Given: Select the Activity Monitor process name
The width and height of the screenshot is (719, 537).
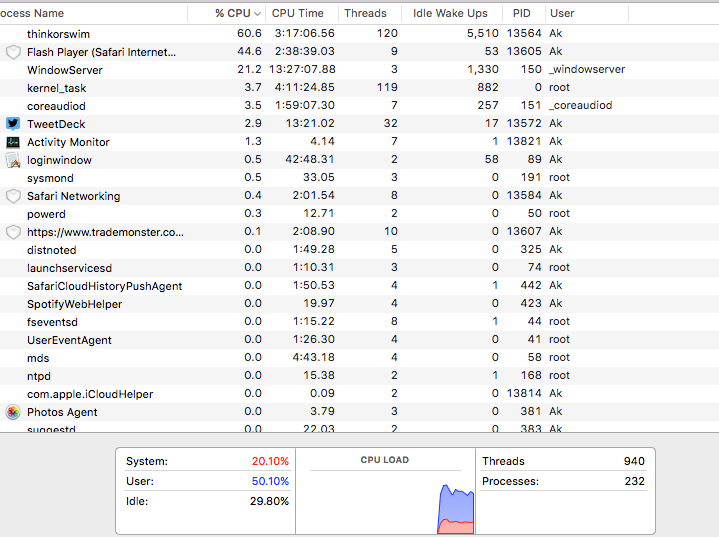Looking at the screenshot, I should click(68, 142).
